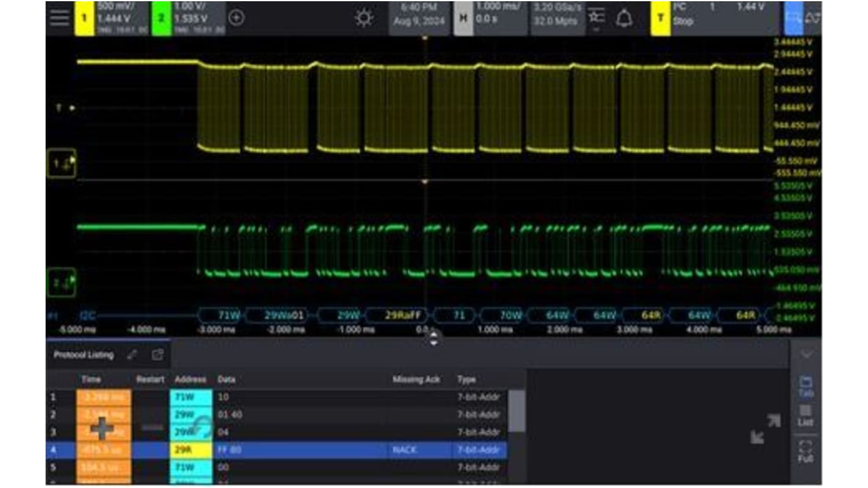Sort by the Data column header
This screenshot has height=488, width=868.
(x=226, y=380)
